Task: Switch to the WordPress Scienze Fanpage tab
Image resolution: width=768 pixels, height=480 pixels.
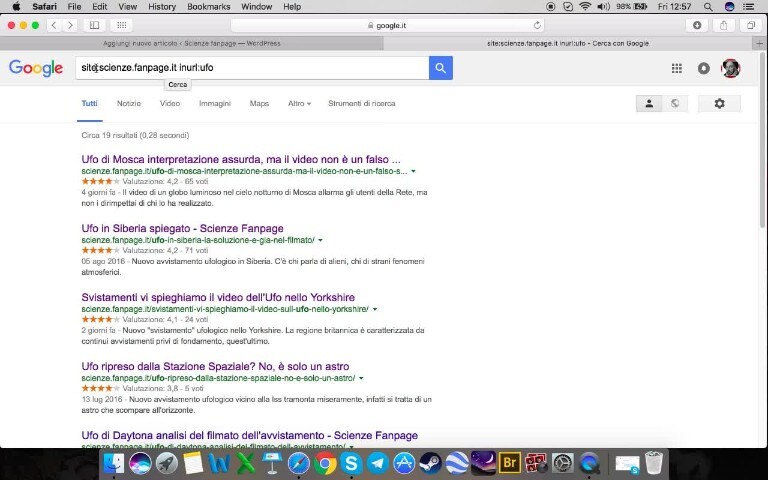Action: (x=191, y=43)
